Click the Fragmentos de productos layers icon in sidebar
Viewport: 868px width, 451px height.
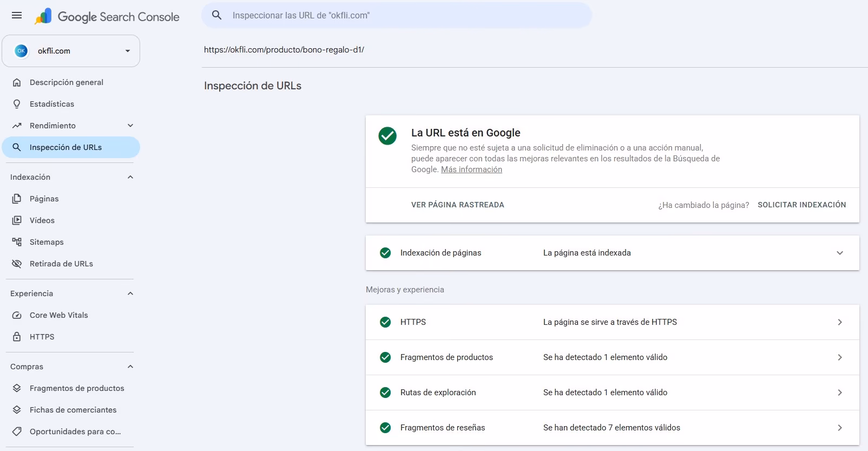[x=17, y=388]
